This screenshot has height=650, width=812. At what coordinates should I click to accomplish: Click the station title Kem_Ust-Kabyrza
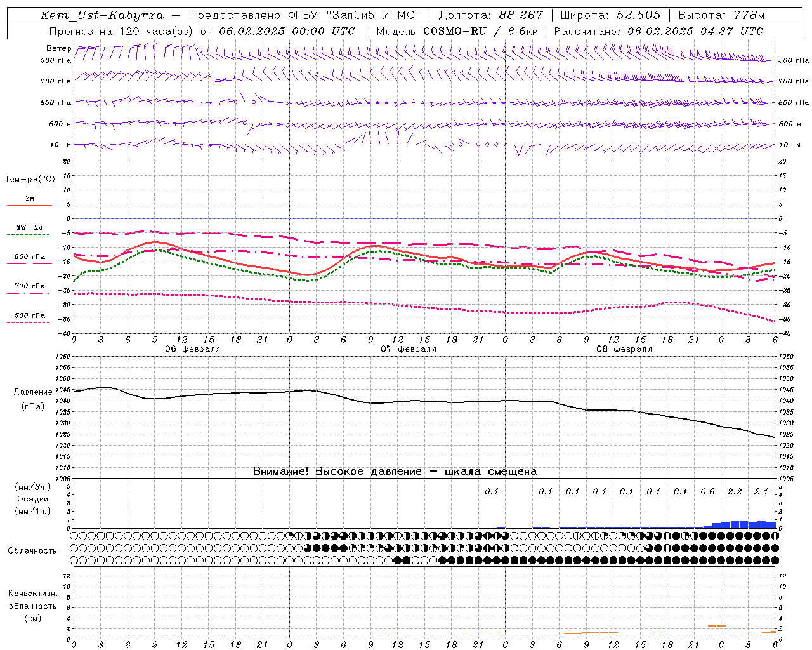tap(102, 15)
